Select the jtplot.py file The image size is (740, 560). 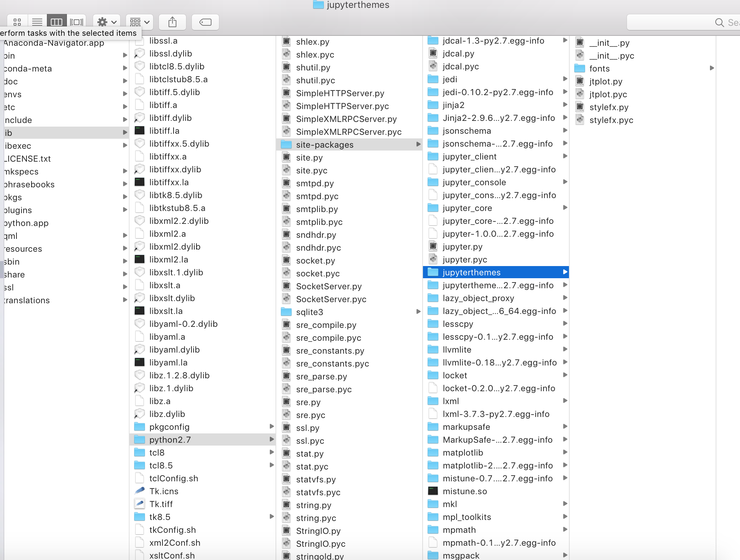coord(606,81)
